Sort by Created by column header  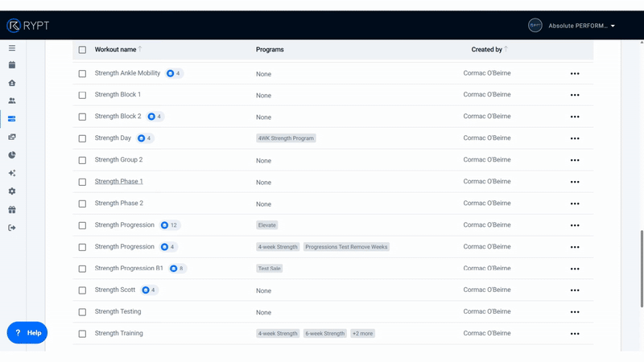click(487, 50)
